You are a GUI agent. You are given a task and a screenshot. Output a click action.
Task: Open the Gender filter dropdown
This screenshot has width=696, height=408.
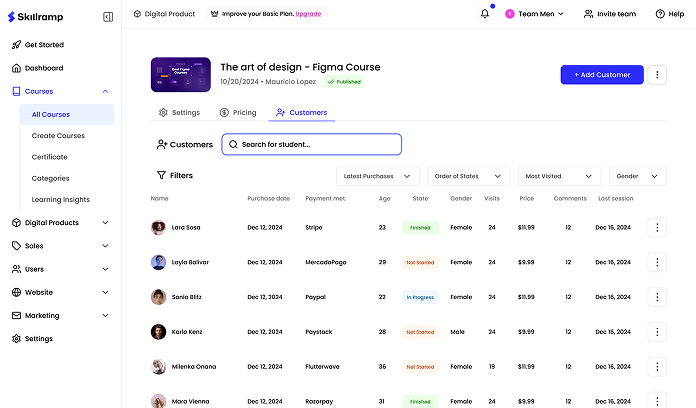(x=637, y=176)
